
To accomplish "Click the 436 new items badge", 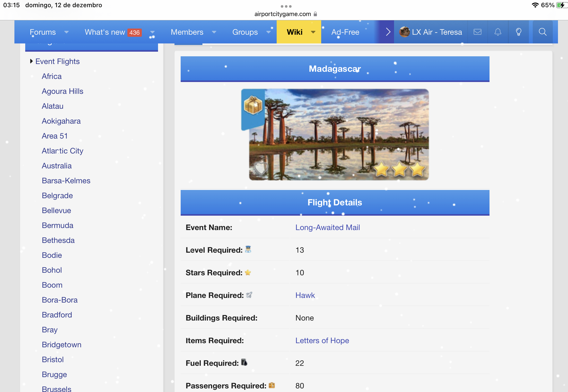I will click(135, 32).
